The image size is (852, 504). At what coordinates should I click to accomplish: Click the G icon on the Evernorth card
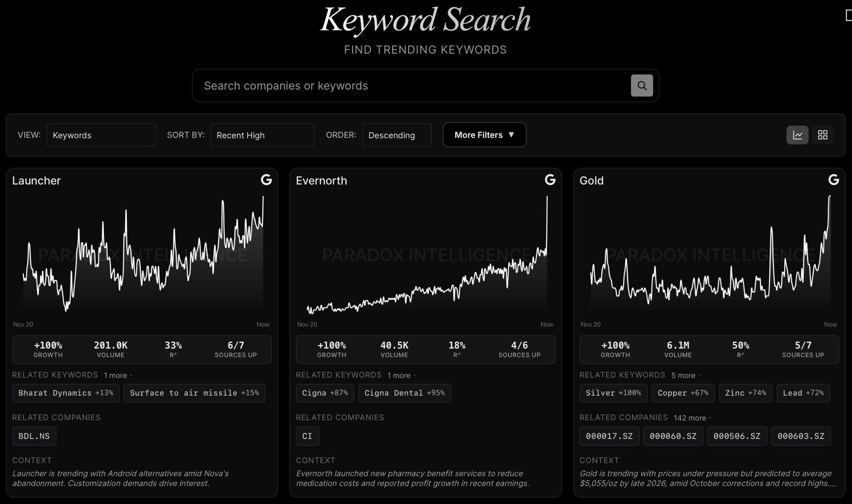[550, 180]
